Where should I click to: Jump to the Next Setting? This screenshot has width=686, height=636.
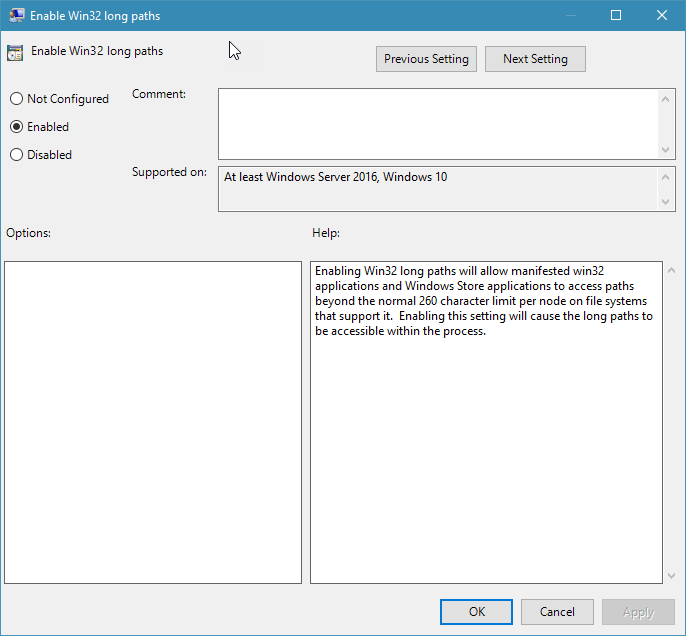click(535, 59)
